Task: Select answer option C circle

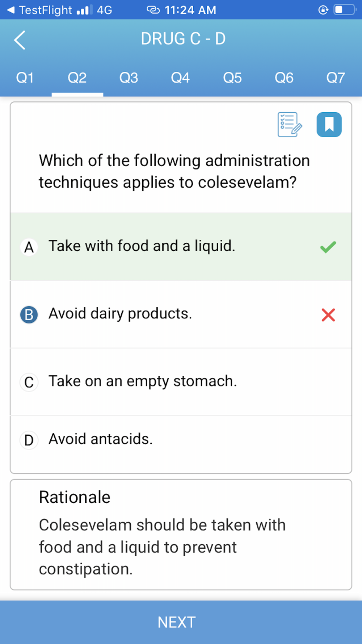Action: click(29, 382)
